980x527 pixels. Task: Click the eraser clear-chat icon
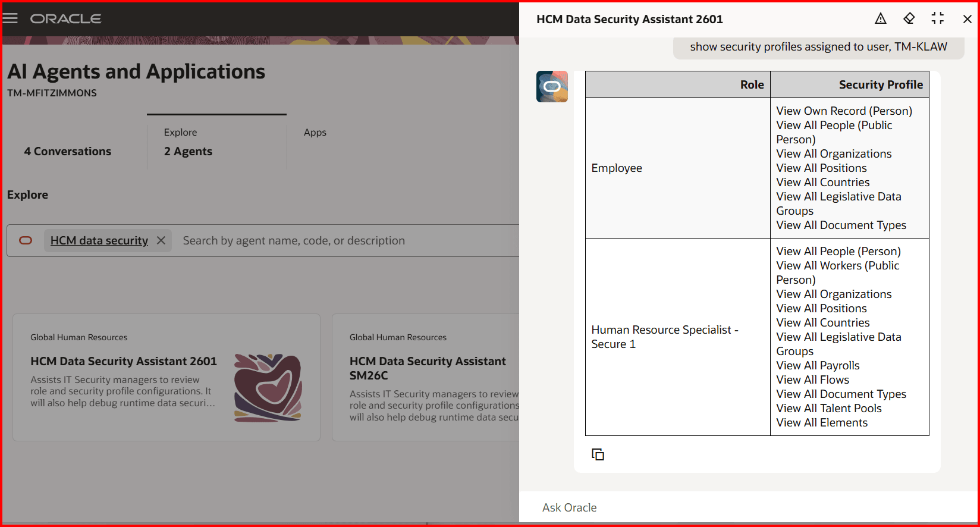point(909,18)
